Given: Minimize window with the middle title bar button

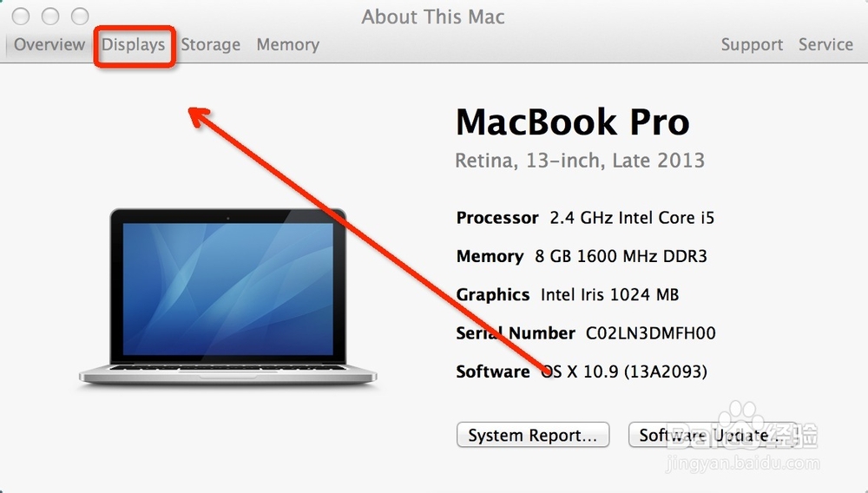Looking at the screenshot, I should point(50,16).
